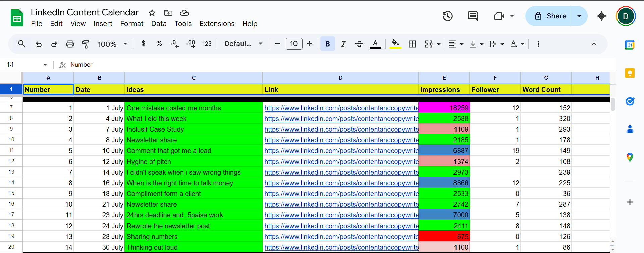This screenshot has height=253, width=644.
Task: Toggle italic formatting
Action: coord(343,44)
